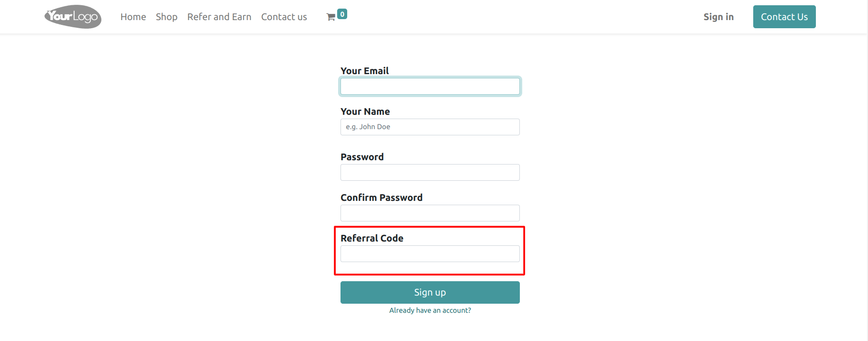The height and width of the screenshot is (341, 868).
Task: Click the Confirm Password label
Action: pos(381,198)
